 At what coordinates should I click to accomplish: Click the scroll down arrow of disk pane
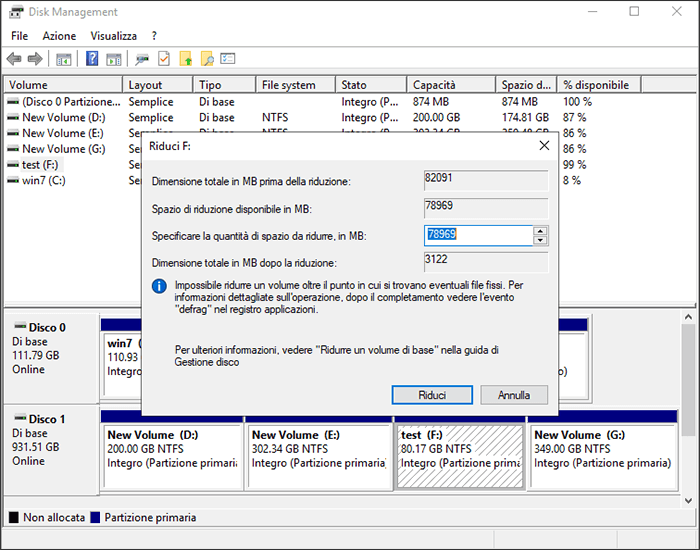click(688, 501)
